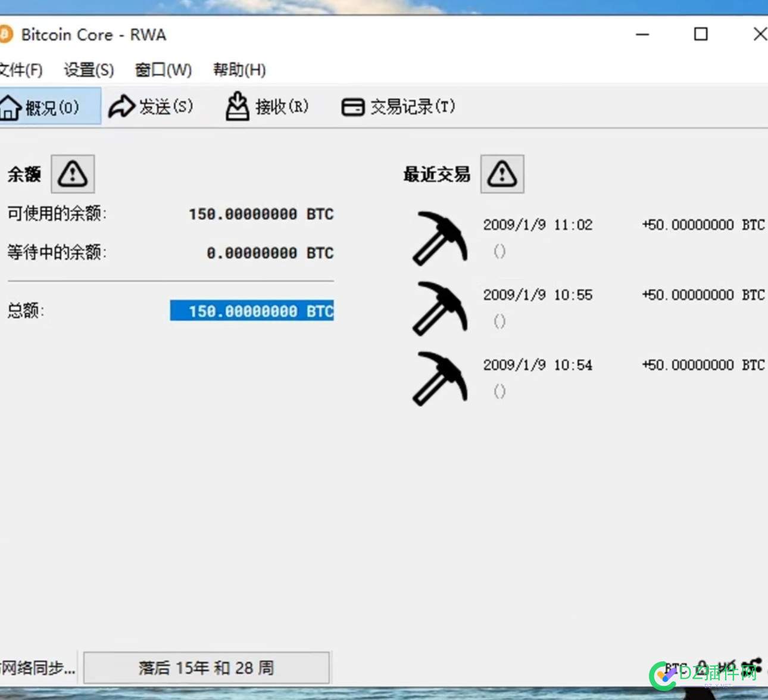The width and height of the screenshot is (768, 700).
Task: Select the highlighted total 150.00000000 BTC value
Action: coord(252,310)
